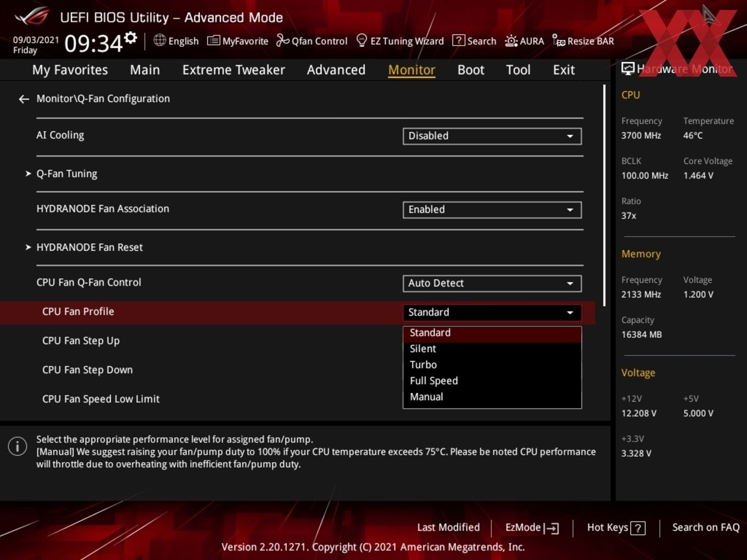Click the 2133 MHz memory frequency value
Image resolution: width=747 pixels, height=560 pixels.
641,294
